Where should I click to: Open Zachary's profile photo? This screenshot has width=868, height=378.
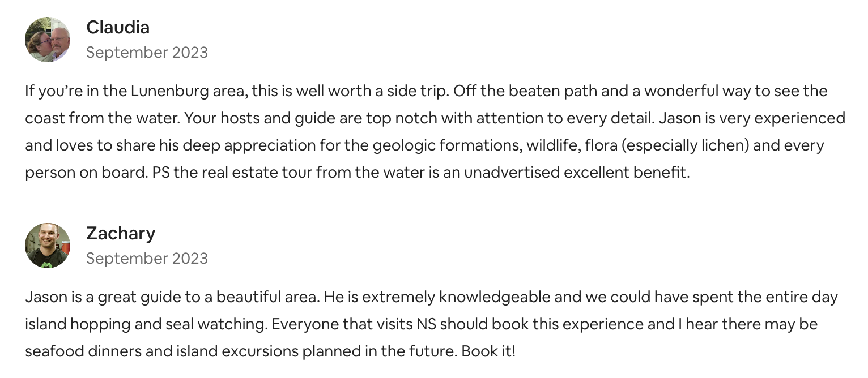pyautogui.click(x=48, y=245)
